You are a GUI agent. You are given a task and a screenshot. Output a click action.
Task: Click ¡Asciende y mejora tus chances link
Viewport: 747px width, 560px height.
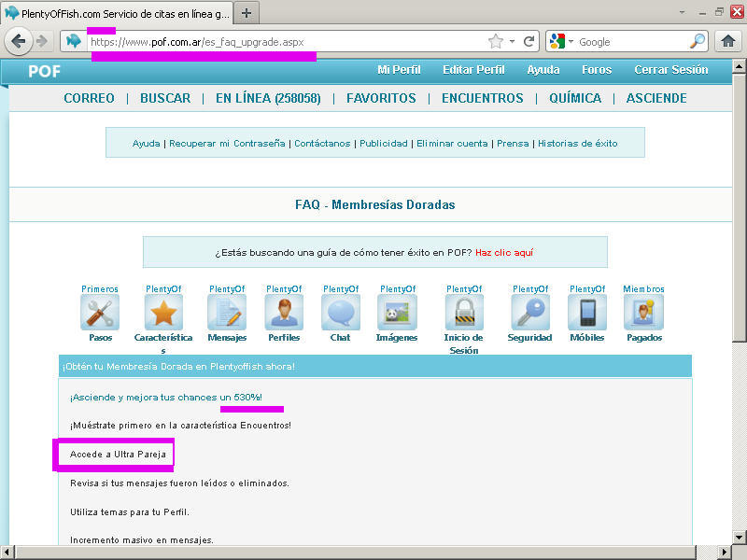pos(166,398)
